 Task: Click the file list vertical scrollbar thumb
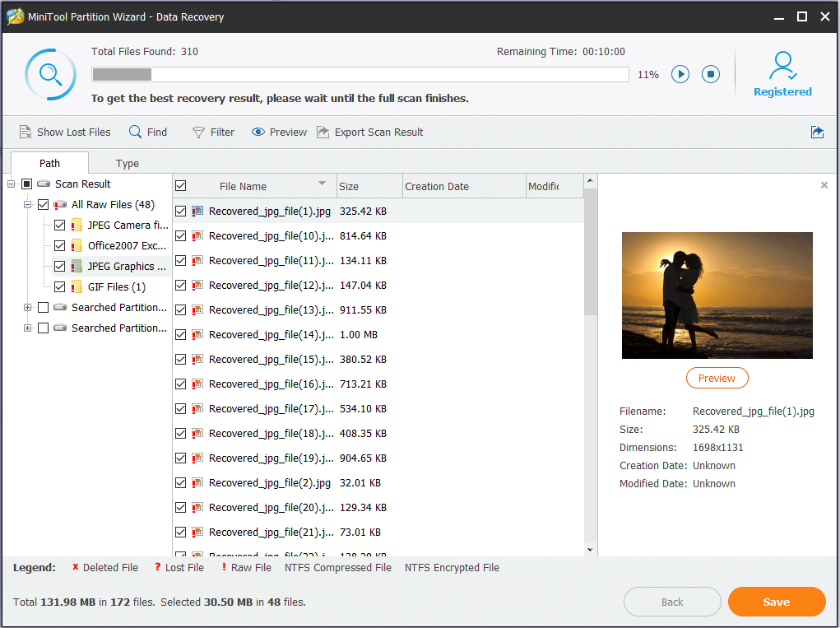click(x=590, y=251)
